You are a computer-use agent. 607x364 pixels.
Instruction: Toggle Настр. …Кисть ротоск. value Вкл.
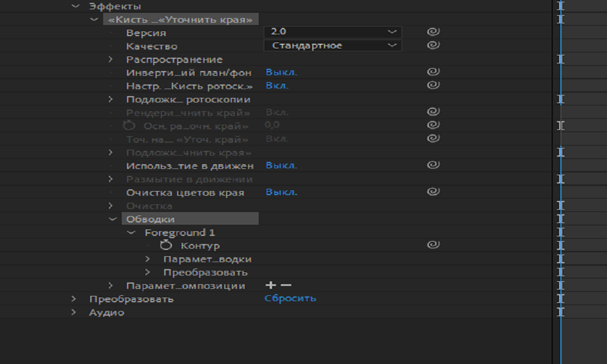277,86
